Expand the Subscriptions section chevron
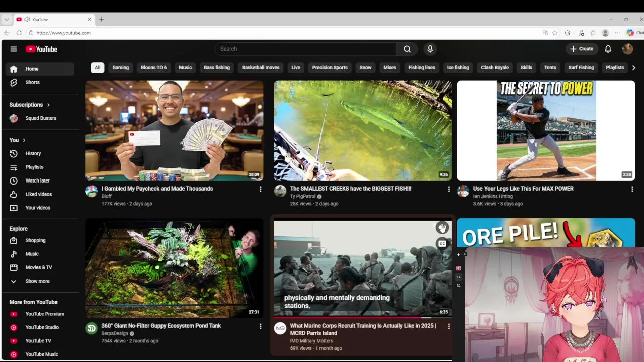This screenshot has height=362, width=644. click(48, 105)
